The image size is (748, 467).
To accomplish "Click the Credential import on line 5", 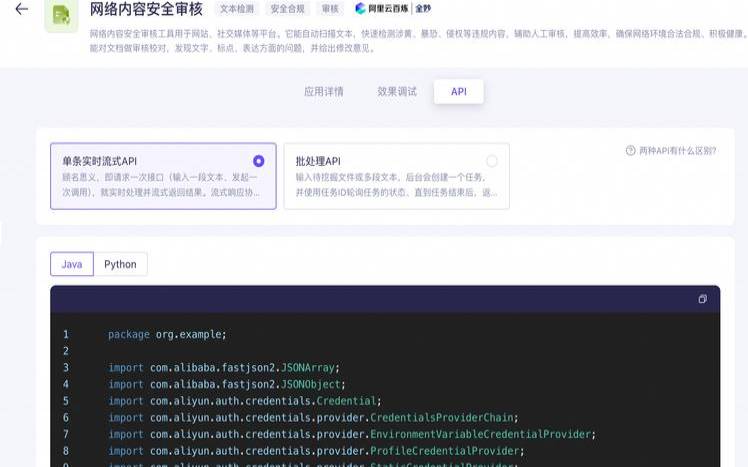I will click(x=245, y=401).
